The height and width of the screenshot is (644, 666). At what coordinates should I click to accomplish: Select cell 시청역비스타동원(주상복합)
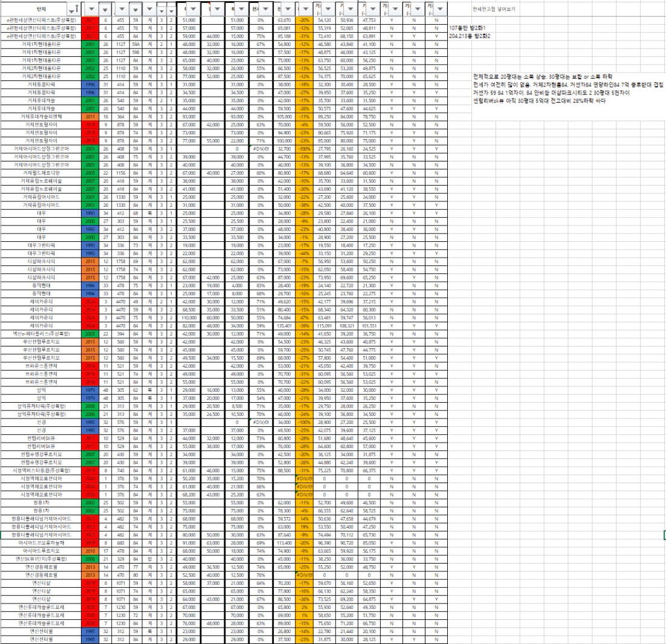pyautogui.click(x=40, y=470)
